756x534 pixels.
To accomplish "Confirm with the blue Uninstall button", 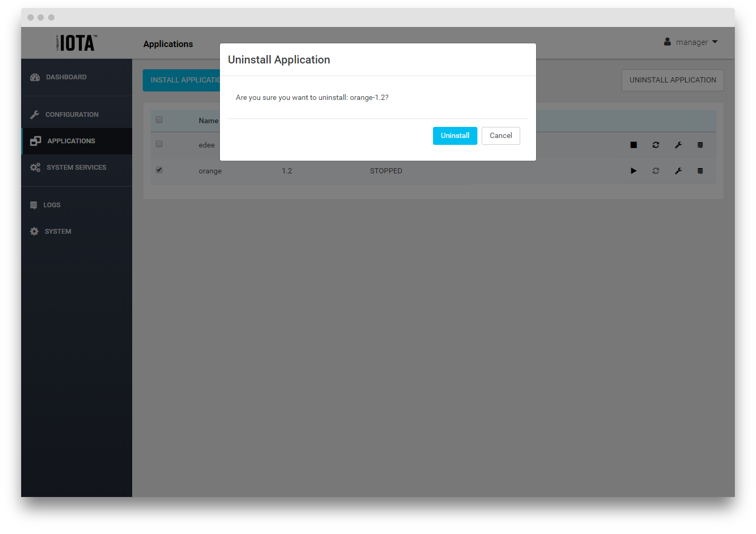I will (455, 136).
